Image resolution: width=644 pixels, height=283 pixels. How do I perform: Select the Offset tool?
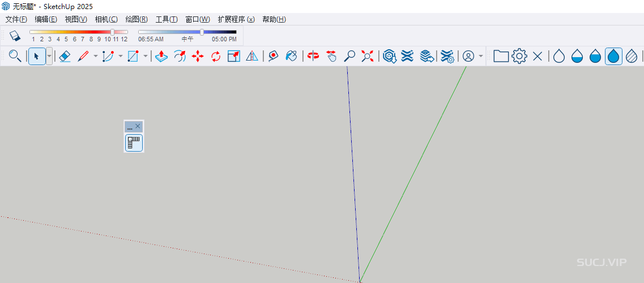180,56
